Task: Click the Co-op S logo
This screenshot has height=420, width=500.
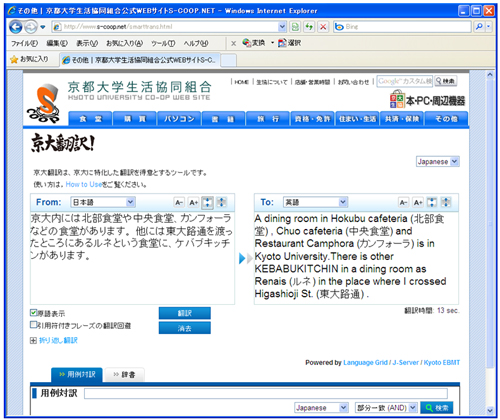Action: 43,103
